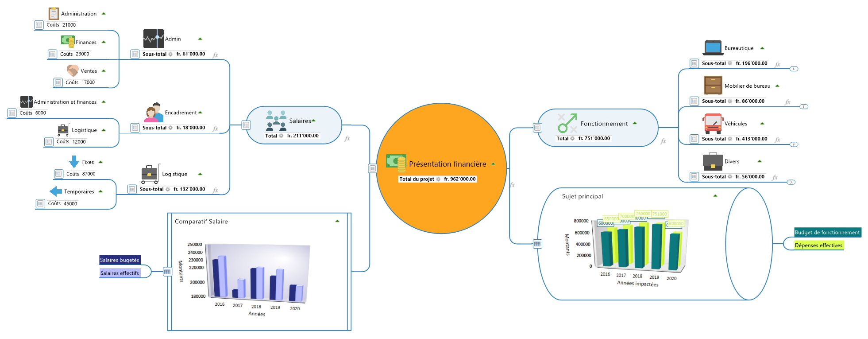868x339 pixels.
Task: Click the briefcase icon on Divers
Action: tap(713, 161)
